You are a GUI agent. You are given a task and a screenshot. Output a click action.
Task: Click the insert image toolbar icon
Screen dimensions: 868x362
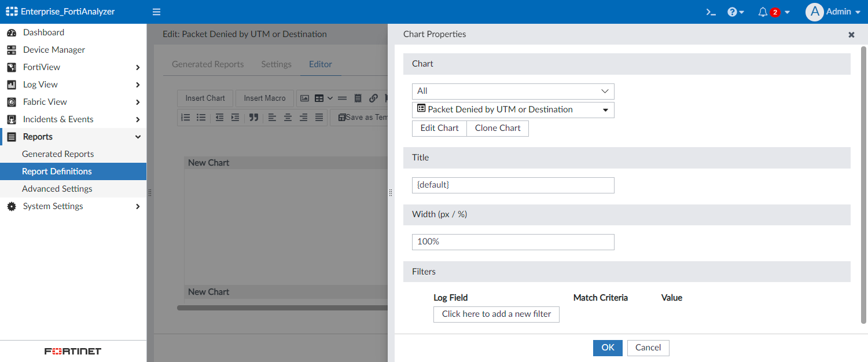tap(304, 98)
